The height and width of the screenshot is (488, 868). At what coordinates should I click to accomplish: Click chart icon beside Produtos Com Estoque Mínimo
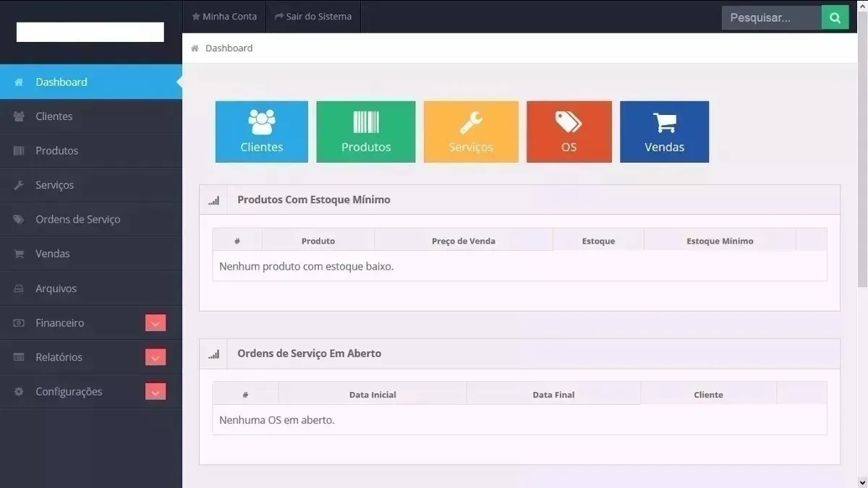pyautogui.click(x=213, y=200)
